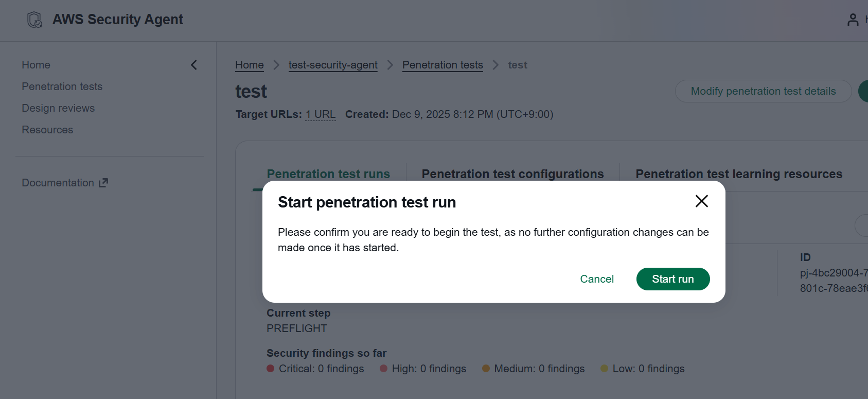
Task: Close the Start penetration test run dialog
Action: pos(701,201)
